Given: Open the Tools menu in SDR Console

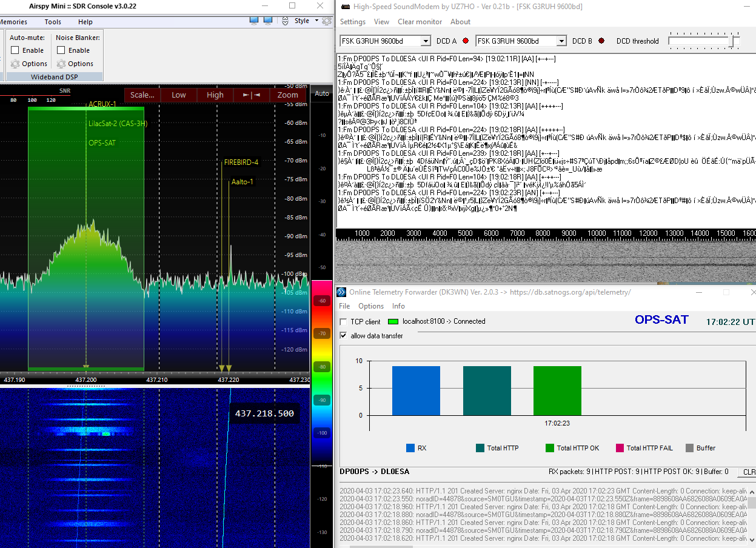Looking at the screenshot, I should [53, 22].
